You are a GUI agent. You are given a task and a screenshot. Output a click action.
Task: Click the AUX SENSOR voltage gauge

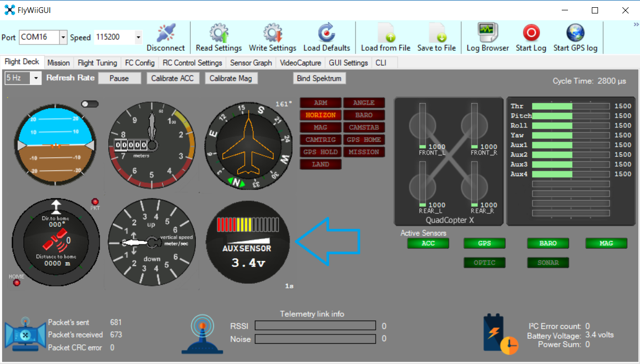click(248, 241)
